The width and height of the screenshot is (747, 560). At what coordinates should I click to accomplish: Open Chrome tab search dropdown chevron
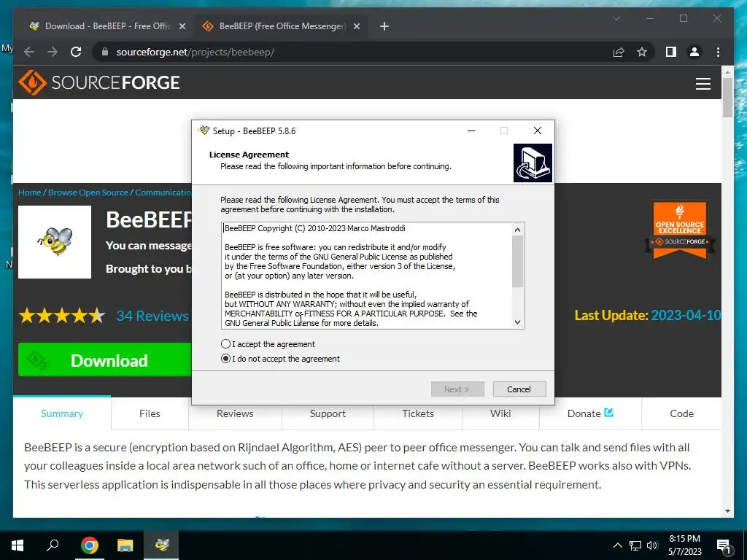(x=616, y=18)
